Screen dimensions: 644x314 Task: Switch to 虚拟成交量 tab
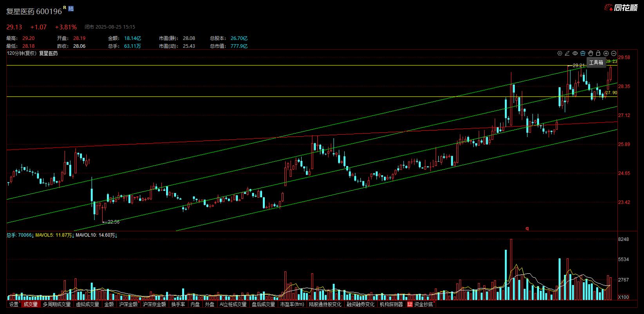point(87,304)
